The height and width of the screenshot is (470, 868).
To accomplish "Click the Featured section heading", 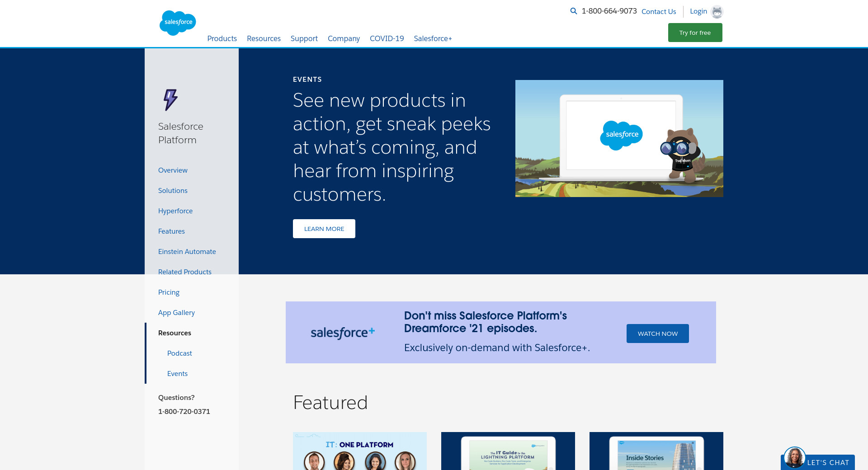I will pos(330,402).
